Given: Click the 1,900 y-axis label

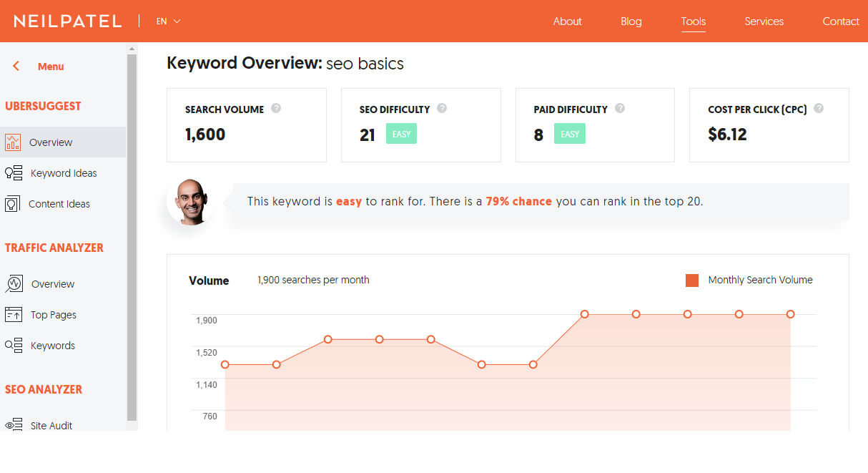Looking at the screenshot, I should [207, 320].
